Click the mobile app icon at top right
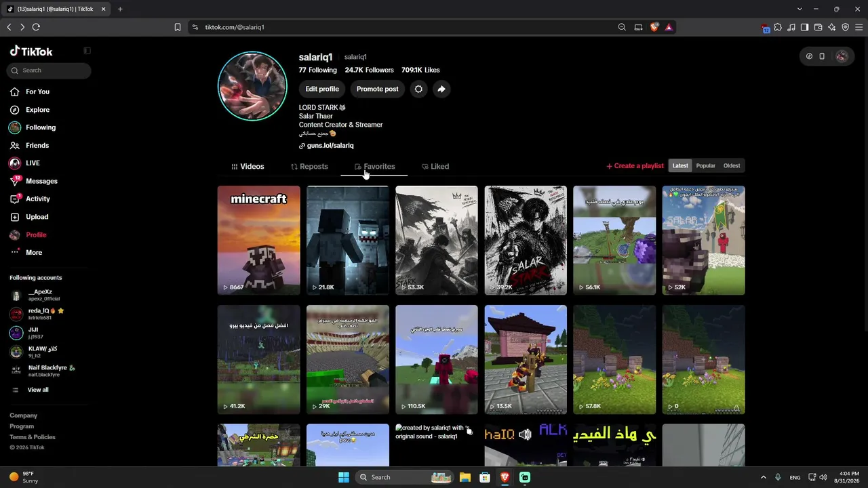The image size is (868, 488). (x=822, y=56)
